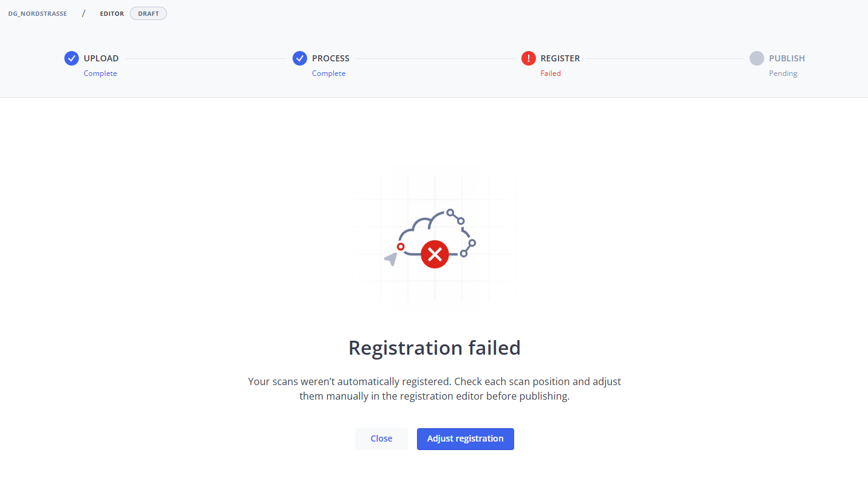Click the Upload step checkmark icon
Viewport: 868px width, 495px height.
[x=72, y=58]
